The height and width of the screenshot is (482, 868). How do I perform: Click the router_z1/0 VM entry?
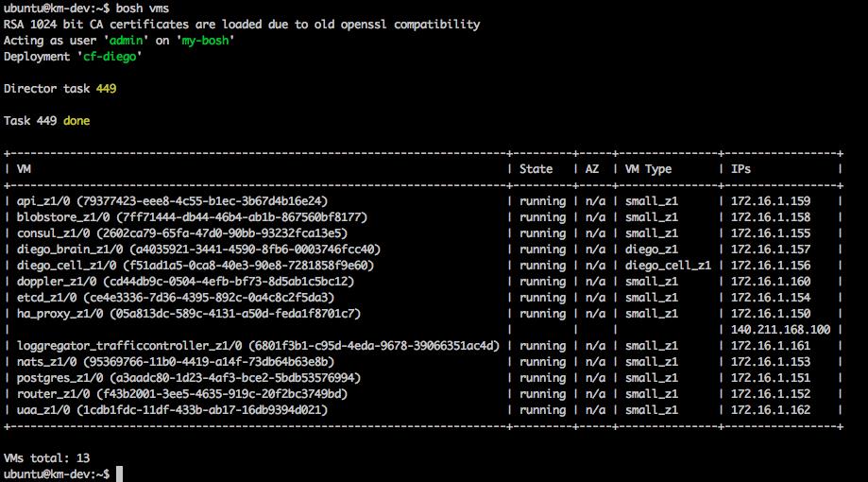(x=182, y=394)
